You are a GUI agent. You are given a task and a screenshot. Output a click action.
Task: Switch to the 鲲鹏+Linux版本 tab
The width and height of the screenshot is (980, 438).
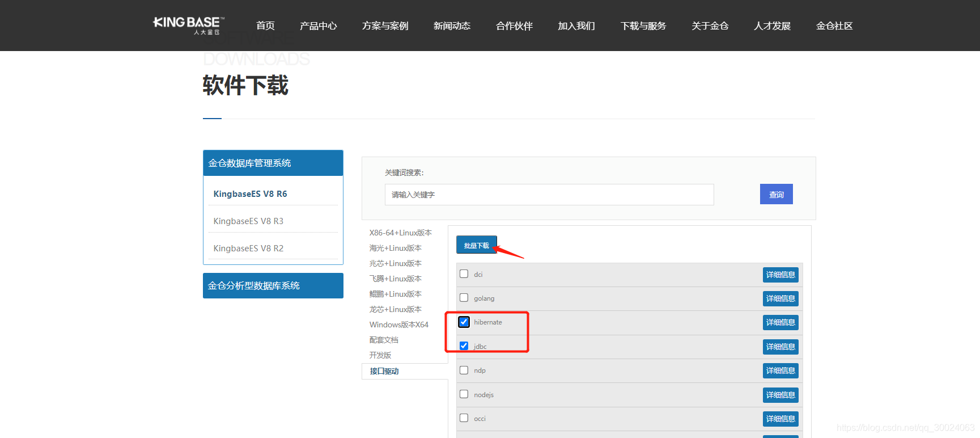[395, 294]
